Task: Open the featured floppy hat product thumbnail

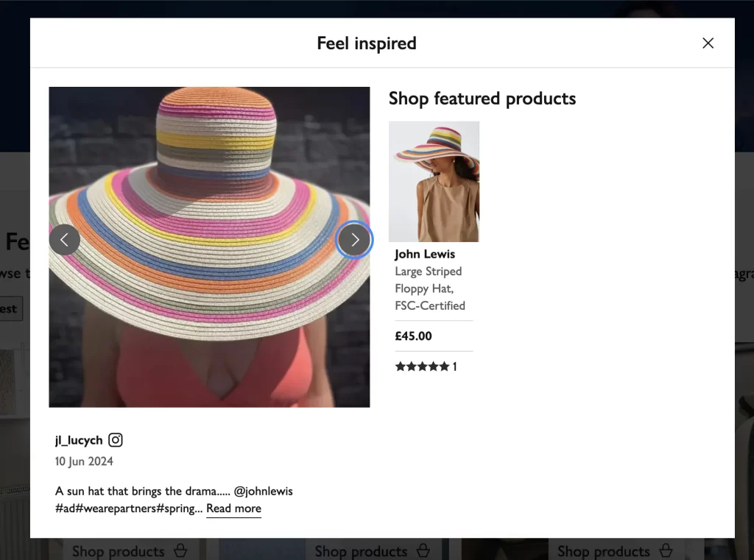Action: (434, 181)
